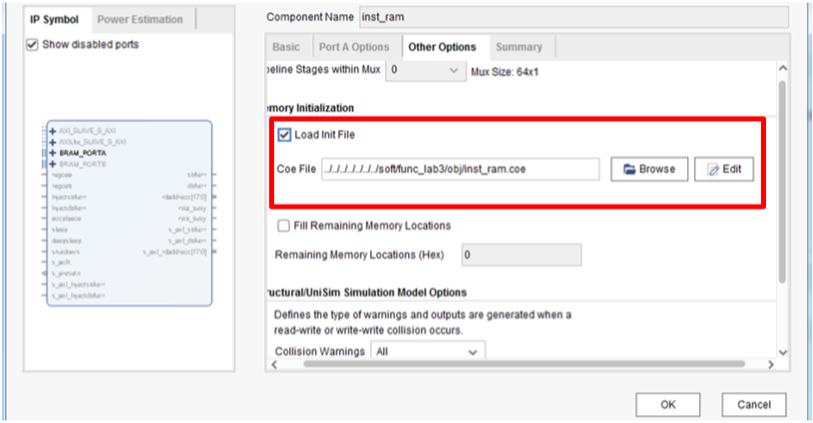Switch to the Port A Options tab
813x423 pixels.
pyautogui.click(x=354, y=47)
